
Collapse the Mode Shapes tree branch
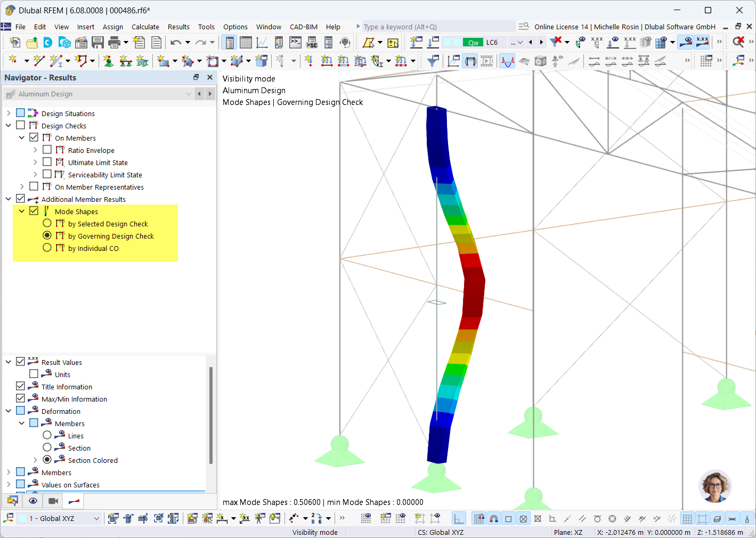[x=22, y=211]
